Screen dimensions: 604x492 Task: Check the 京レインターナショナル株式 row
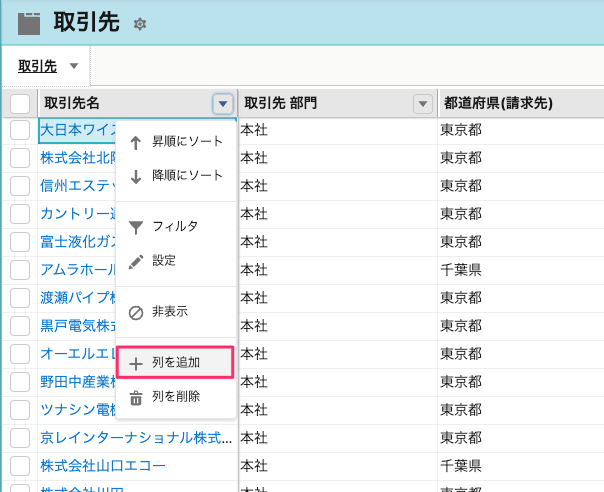pos(20,438)
